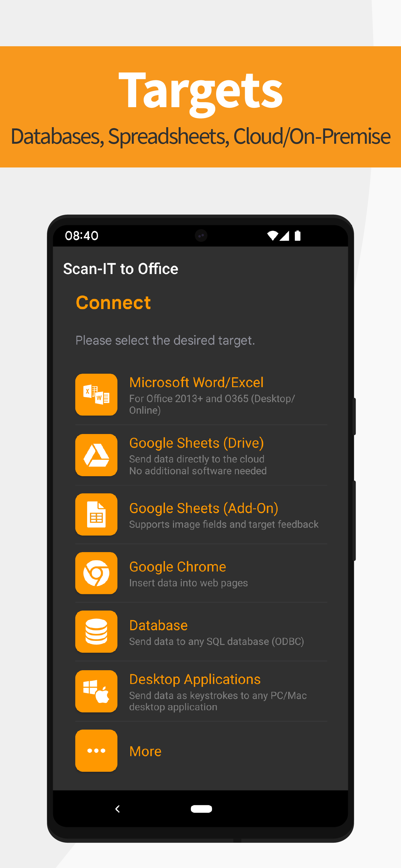Select the Database target label
Image resolution: width=401 pixels, height=868 pixels.
[159, 626]
